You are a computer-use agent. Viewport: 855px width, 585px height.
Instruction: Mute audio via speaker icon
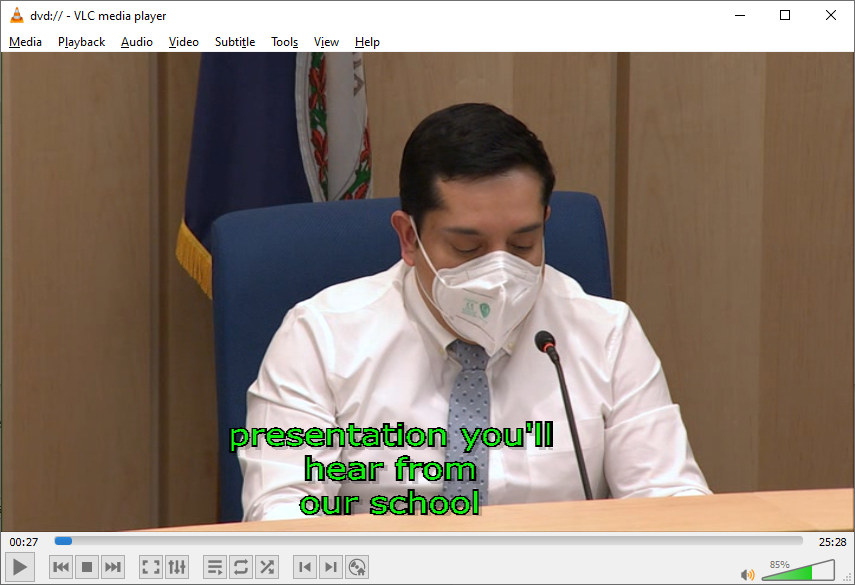[748, 575]
